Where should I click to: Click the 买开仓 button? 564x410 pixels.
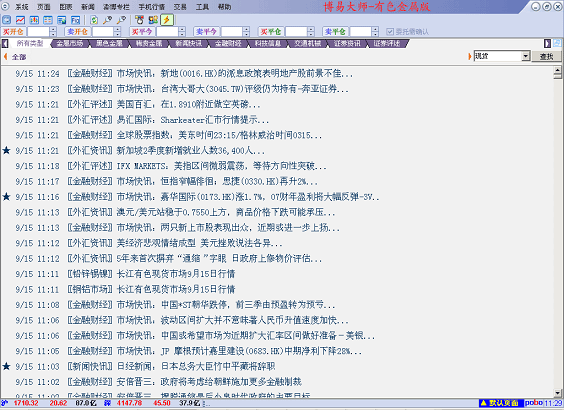(x=13, y=32)
